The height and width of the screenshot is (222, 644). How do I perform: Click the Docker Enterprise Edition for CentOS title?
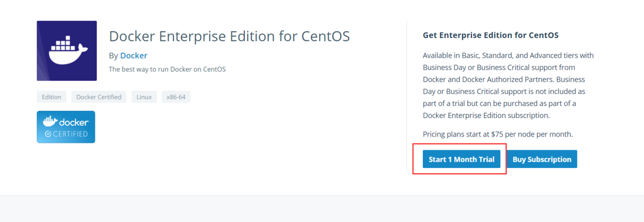click(x=229, y=36)
